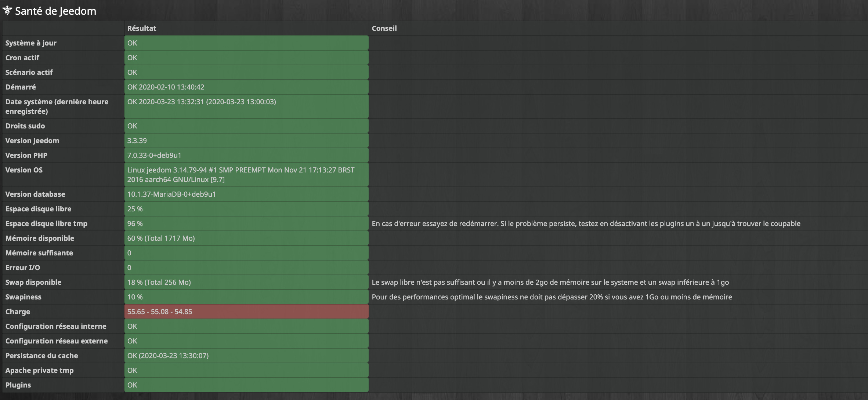Click the Espace disque libre 25 % cell

point(246,209)
